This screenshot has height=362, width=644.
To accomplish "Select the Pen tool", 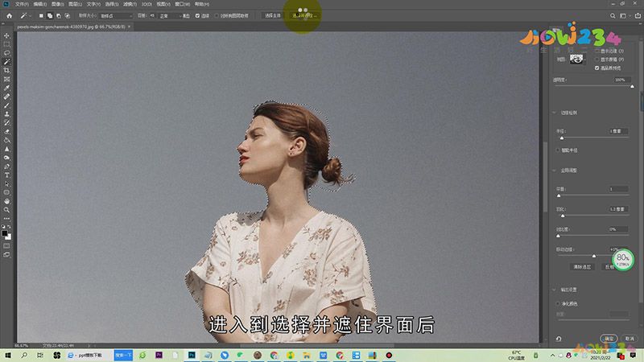I will 6,167.
